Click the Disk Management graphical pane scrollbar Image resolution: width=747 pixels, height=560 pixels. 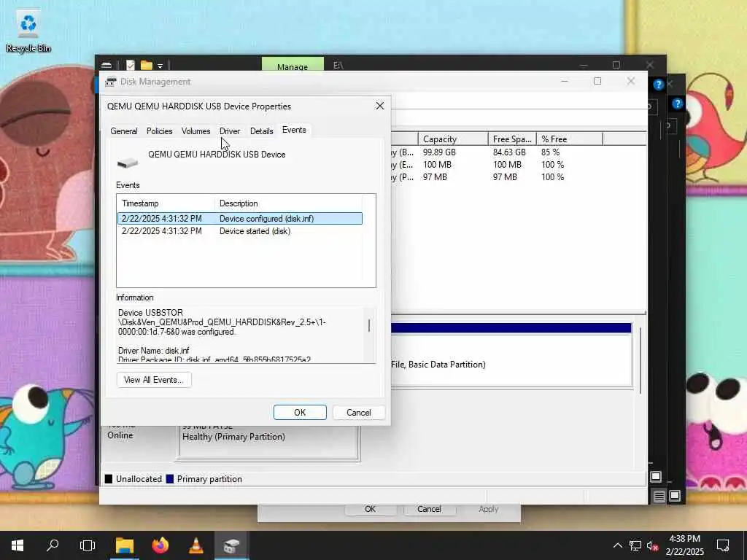pos(640,360)
